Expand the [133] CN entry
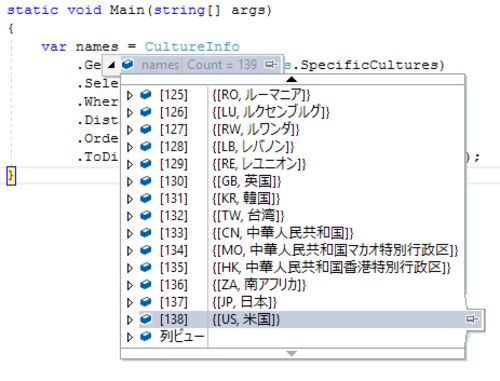 point(130,233)
